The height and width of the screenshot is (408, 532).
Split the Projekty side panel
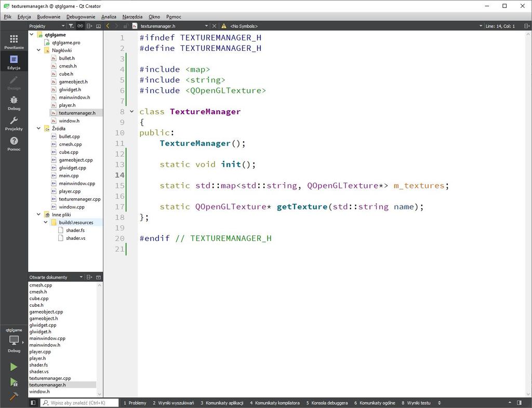click(89, 26)
